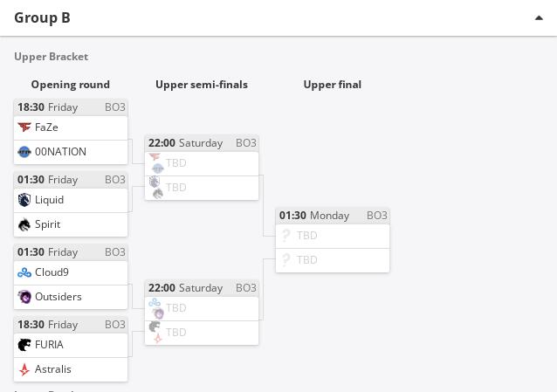Viewport: 557px width, 392px height.
Task: Select the upper final 01:30 Monday match
Action: pyautogui.click(x=333, y=241)
